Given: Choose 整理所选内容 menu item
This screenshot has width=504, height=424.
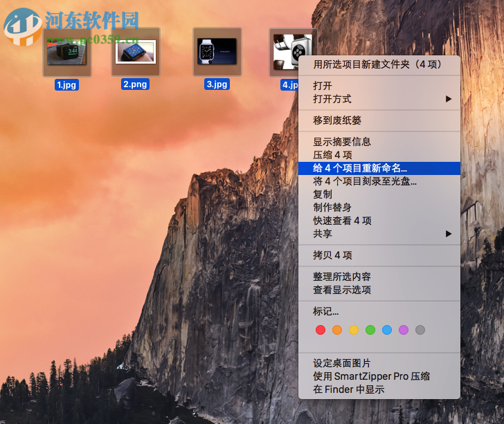Looking at the screenshot, I should [379, 277].
